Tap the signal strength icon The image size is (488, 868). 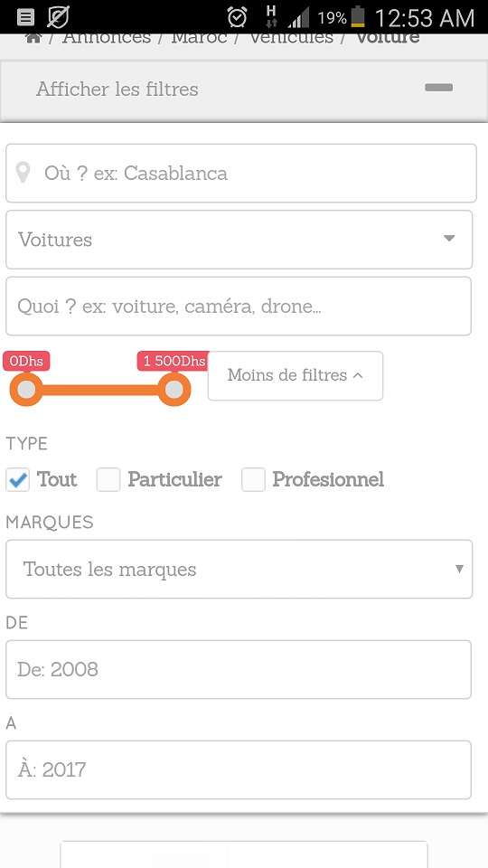[298, 18]
